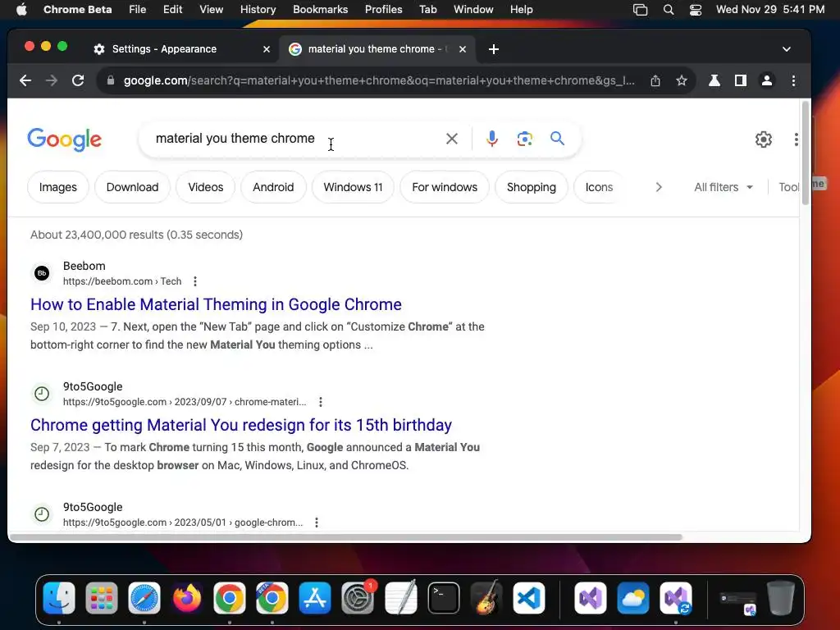840x630 pixels.
Task: Launch Safari from the dock
Action: coord(144,598)
